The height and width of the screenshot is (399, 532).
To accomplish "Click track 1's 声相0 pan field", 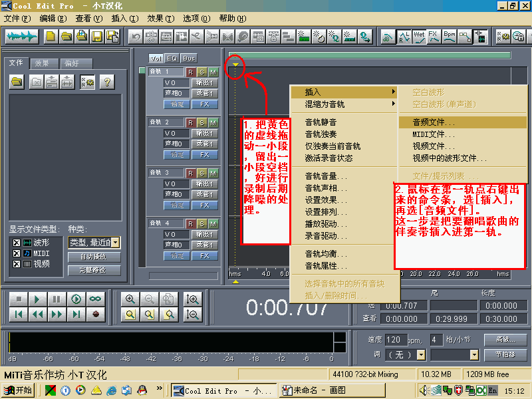I will (x=176, y=93).
